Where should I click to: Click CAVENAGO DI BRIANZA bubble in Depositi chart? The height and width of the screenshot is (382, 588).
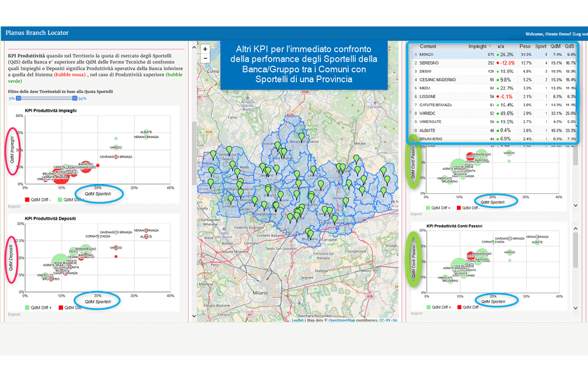116,232
